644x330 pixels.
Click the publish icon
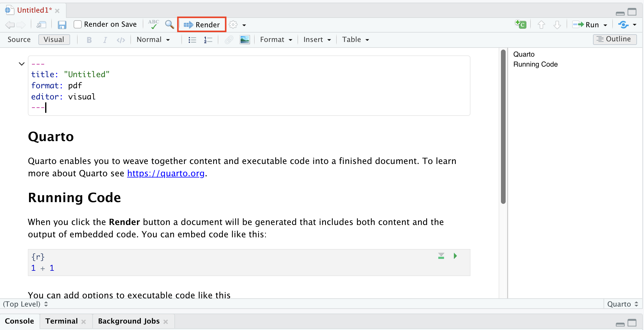pyautogui.click(x=623, y=25)
